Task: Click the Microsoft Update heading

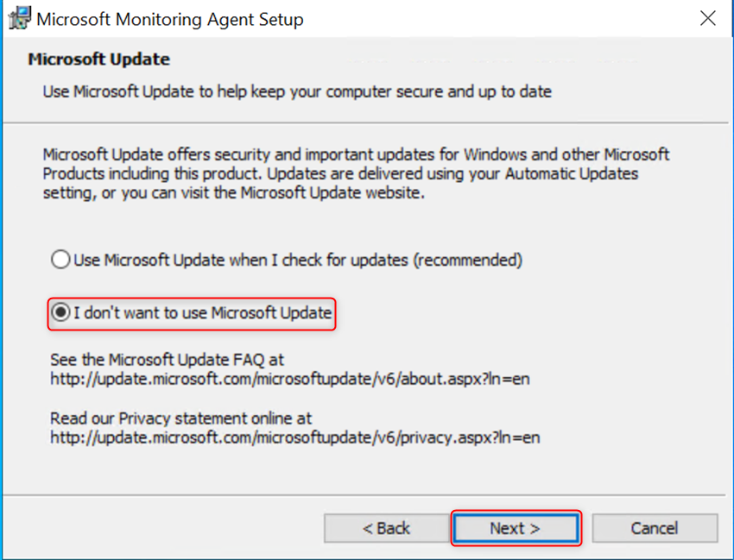Action: pyautogui.click(x=98, y=59)
